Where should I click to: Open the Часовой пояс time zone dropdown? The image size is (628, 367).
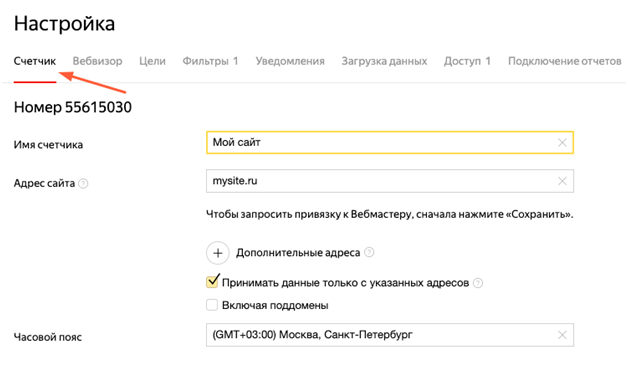[x=390, y=335]
